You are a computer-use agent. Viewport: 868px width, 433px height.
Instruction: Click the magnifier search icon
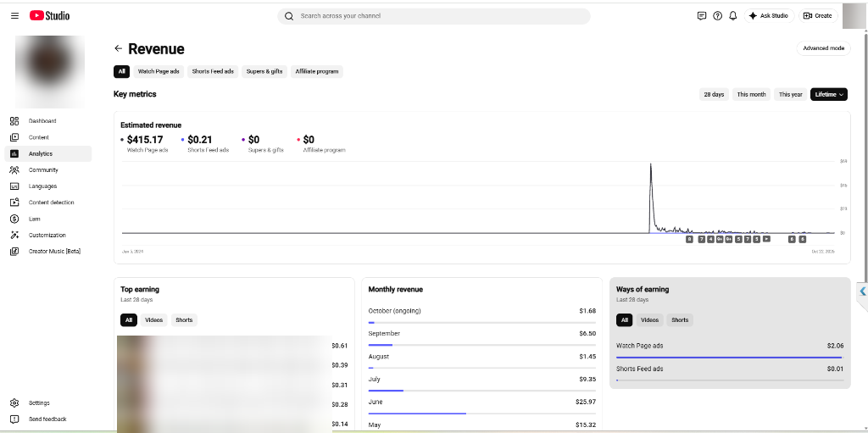288,16
